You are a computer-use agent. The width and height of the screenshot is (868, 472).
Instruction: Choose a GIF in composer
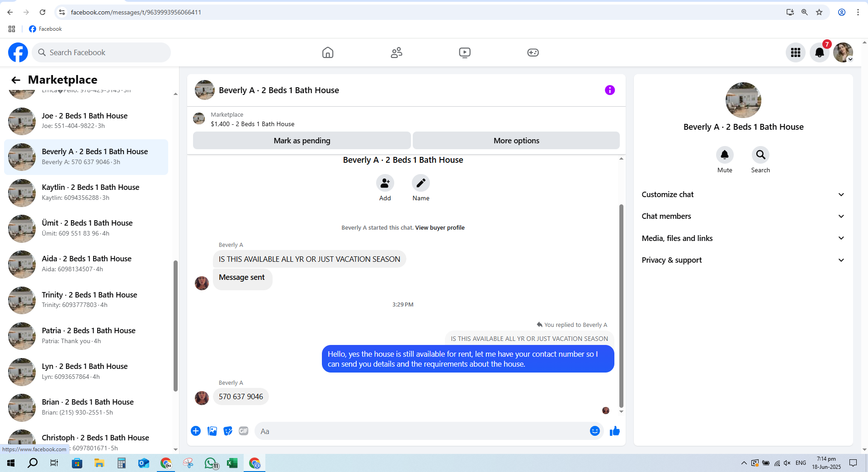pos(244,431)
